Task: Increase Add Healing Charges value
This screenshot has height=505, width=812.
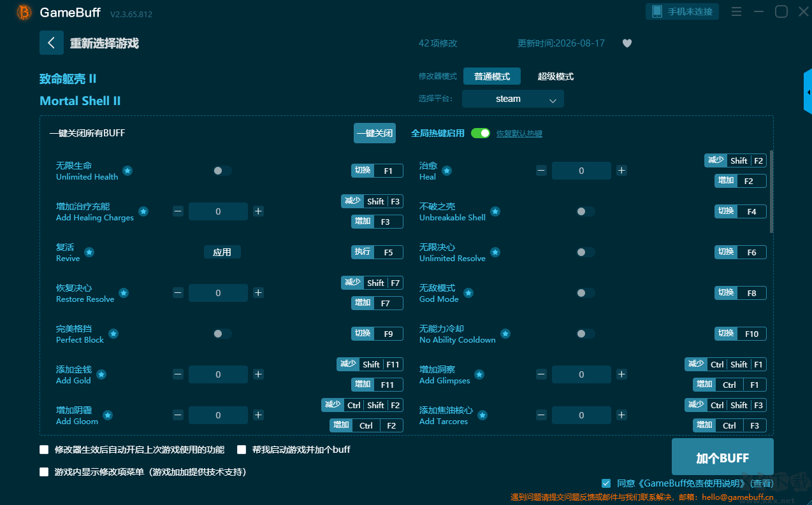Action: tap(258, 211)
